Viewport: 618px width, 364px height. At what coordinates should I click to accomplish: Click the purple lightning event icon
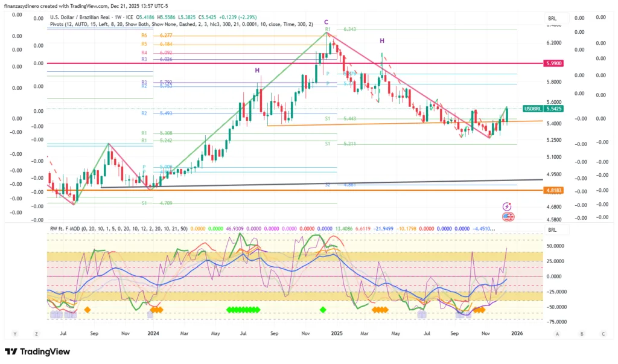(x=507, y=206)
